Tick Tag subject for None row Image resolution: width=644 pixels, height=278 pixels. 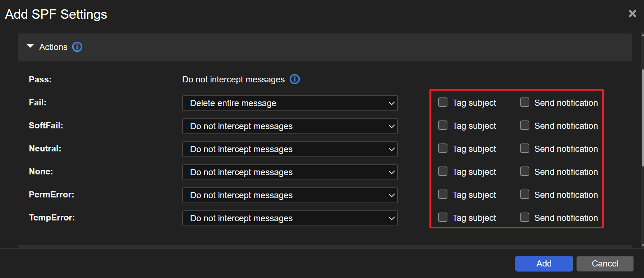[x=443, y=172]
